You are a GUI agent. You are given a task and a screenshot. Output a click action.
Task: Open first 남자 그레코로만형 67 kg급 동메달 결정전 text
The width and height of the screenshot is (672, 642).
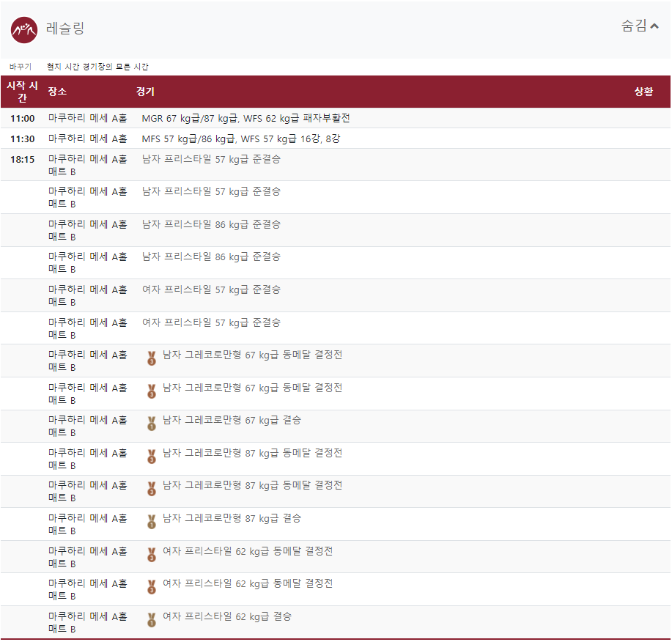[252, 355]
